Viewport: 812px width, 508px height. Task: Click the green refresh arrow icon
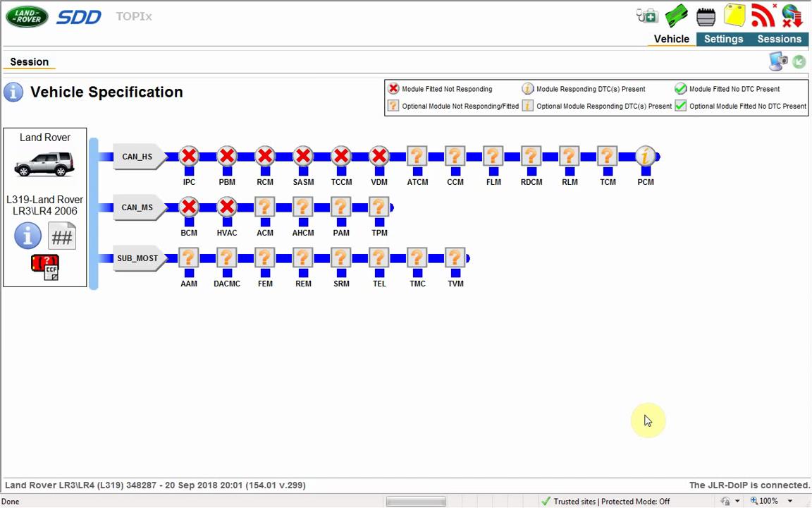[799, 61]
